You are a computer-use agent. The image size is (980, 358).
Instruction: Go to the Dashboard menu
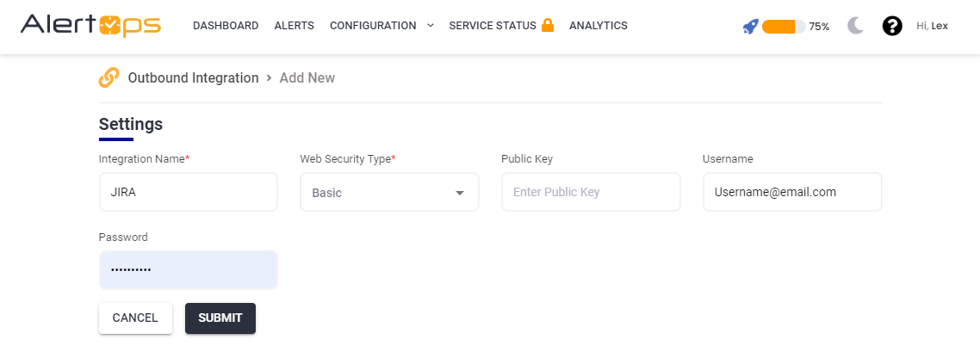click(226, 26)
